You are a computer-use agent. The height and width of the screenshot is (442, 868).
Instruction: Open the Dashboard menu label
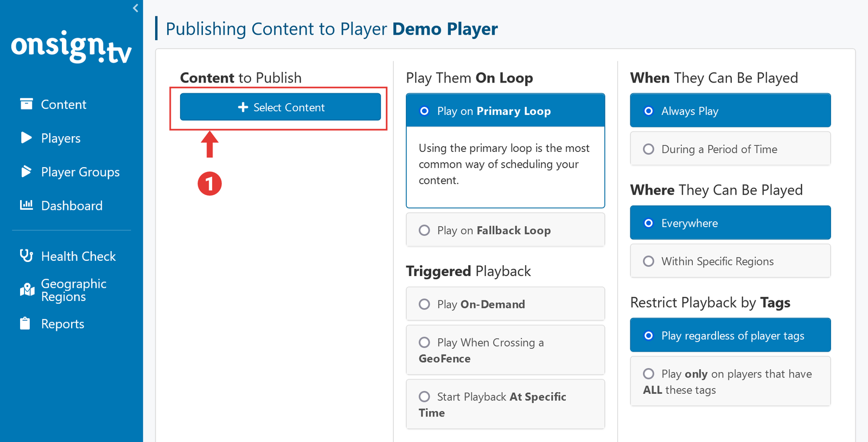tap(72, 206)
